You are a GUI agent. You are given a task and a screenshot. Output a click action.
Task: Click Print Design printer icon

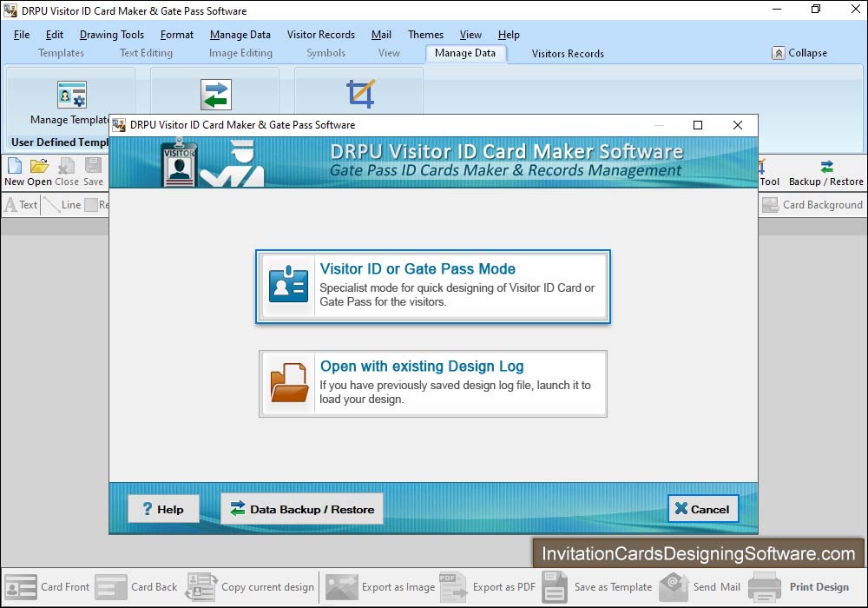click(x=765, y=587)
